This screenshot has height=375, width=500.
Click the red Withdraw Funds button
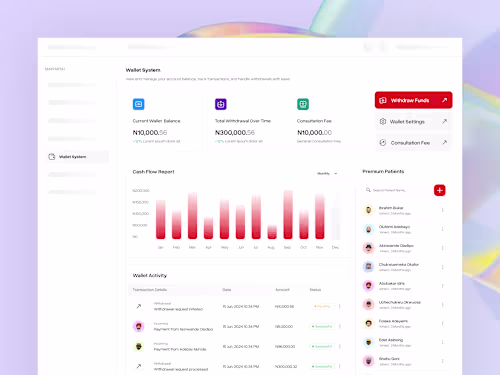pyautogui.click(x=413, y=100)
